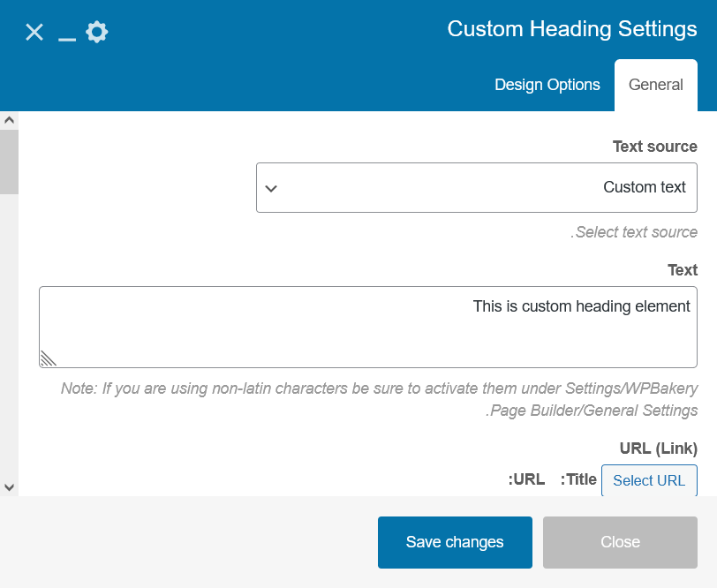Image resolution: width=717 pixels, height=588 pixels.
Task: Focus the Text textarea with custom heading
Action: click(x=368, y=327)
